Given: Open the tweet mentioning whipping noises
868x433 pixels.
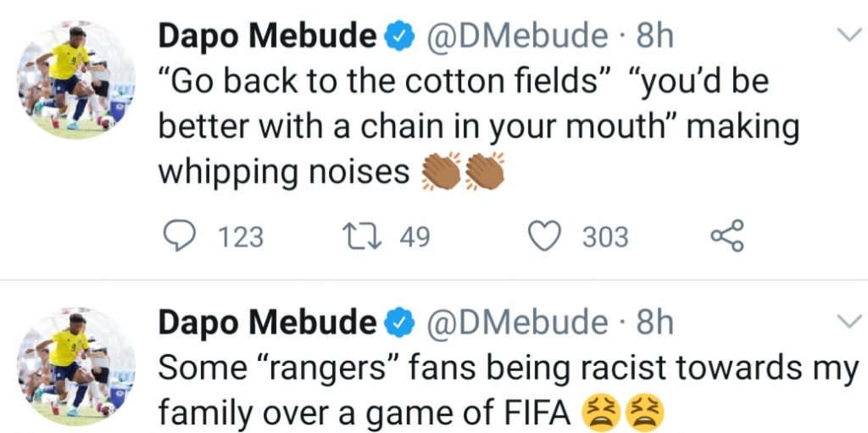Looking at the screenshot, I should 475,127.
